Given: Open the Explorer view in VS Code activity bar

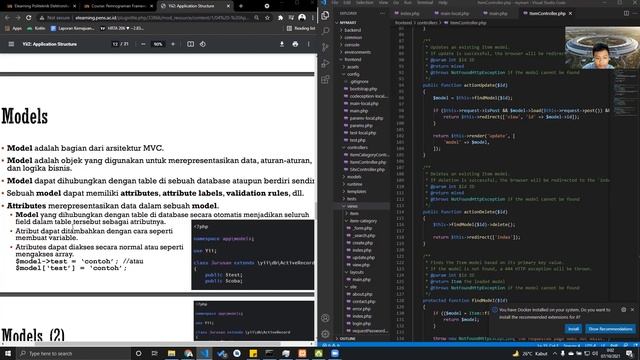Looking at the screenshot, I should (x=325, y=16).
